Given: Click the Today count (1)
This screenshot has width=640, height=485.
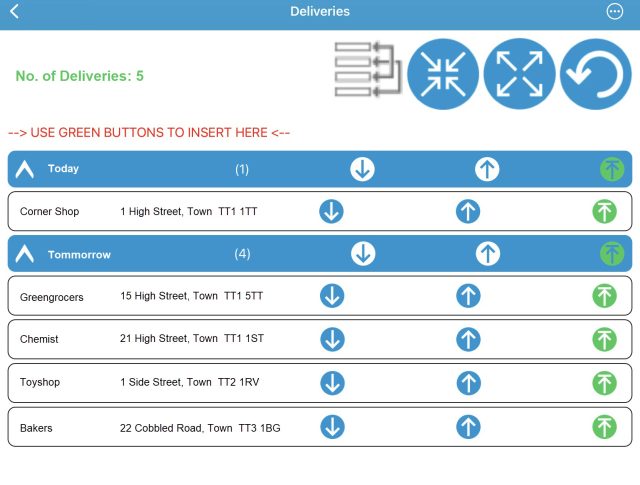Looking at the screenshot, I should click(x=242, y=169).
